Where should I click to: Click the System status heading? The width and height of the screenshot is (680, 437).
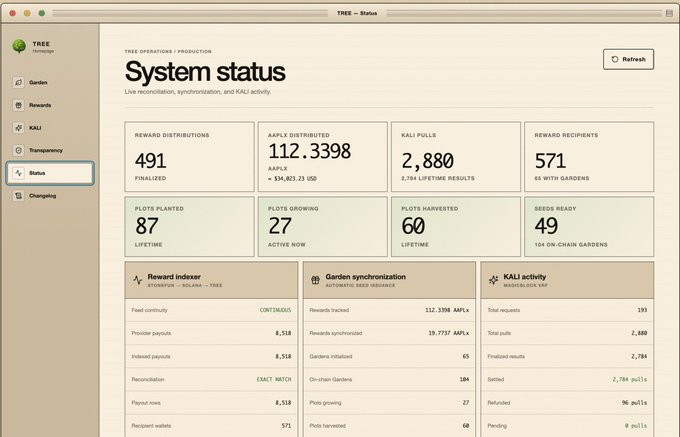[x=205, y=72]
